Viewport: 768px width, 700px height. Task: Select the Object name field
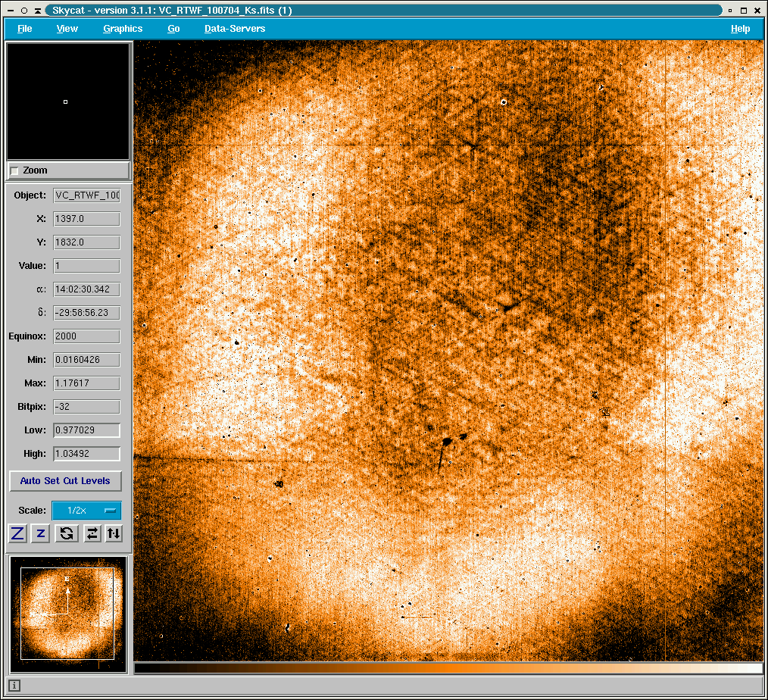[86, 195]
